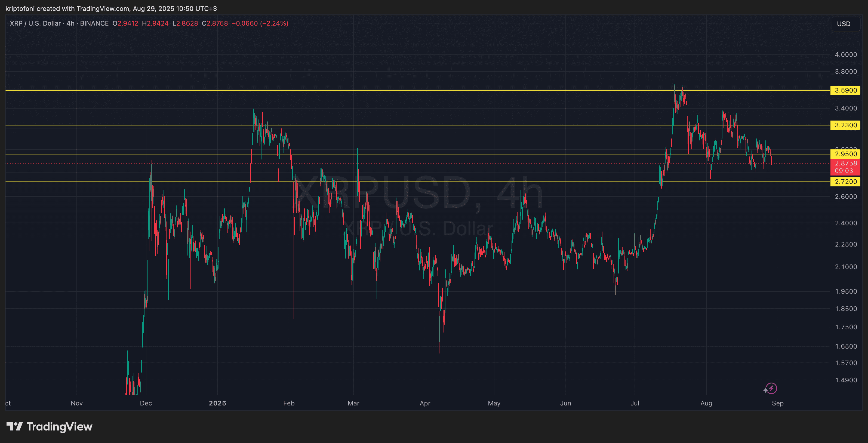Click the Sep label on the time axis
Viewport: 868px width, 443px height.
[x=777, y=403]
